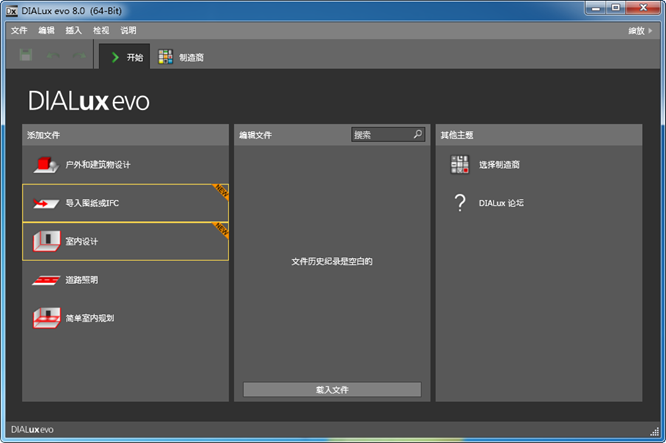
Task: Open 选择制造商 link
Action: click(499, 165)
